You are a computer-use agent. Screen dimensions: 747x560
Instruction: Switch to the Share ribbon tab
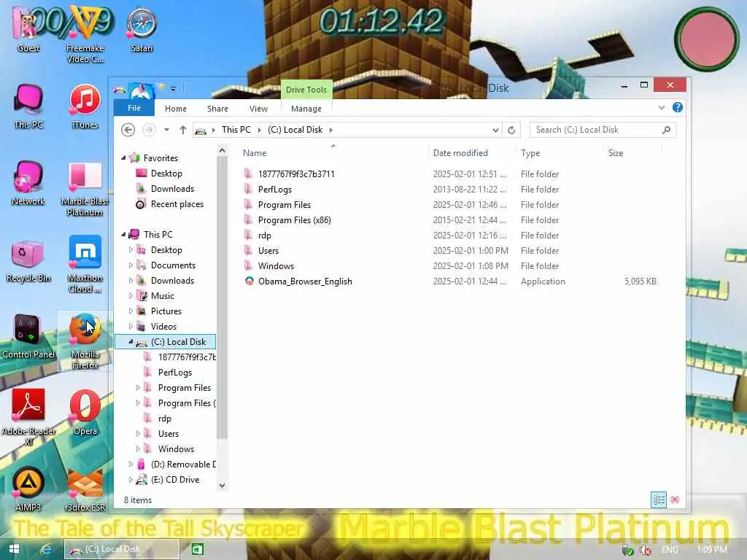point(217,109)
